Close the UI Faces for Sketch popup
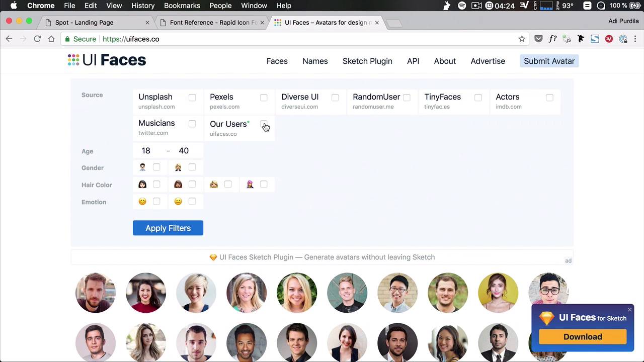Image resolution: width=644 pixels, height=362 pixels. (x=629, y=310)
